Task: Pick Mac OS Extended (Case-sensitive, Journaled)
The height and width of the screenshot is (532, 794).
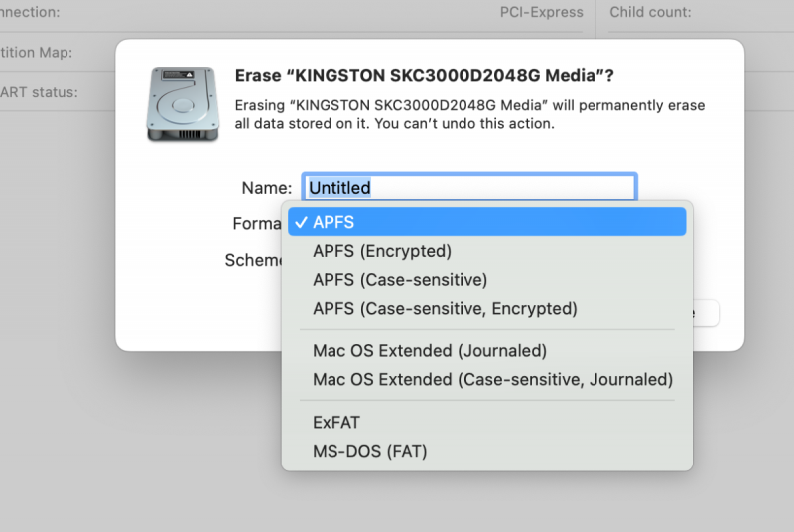Action: coord(492,380)
